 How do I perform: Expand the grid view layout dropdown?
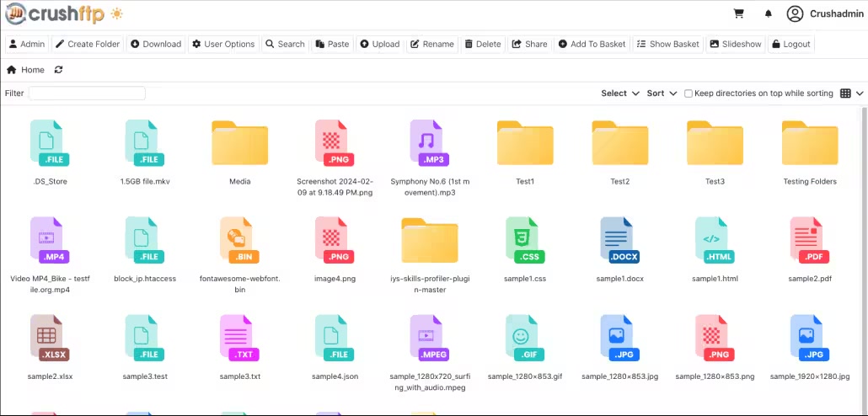(x=851, y=93)
